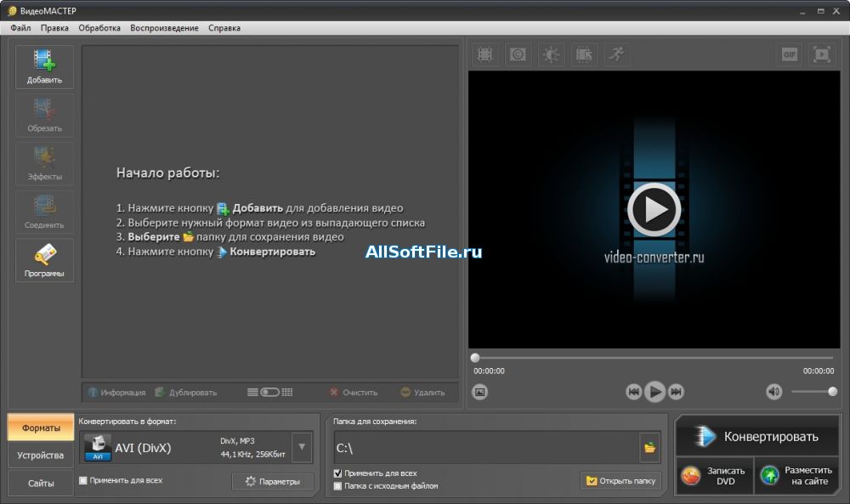The image size is (850, 504).
Task: Uncheck Применить для всех under save folder
Action: coord(337,473)
